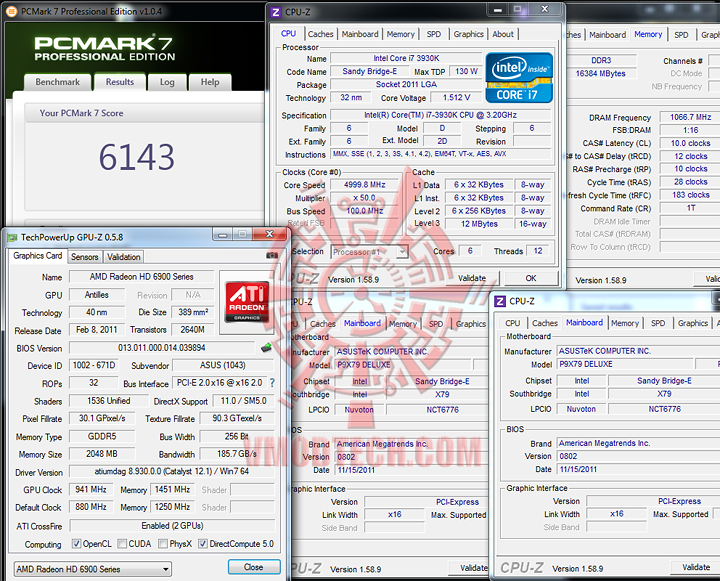Viewport: 720px width, 581px height.
Task: Open the Memory tab in the top CPU-Z window
Action: pyautogui.click(x=400, y=34)
